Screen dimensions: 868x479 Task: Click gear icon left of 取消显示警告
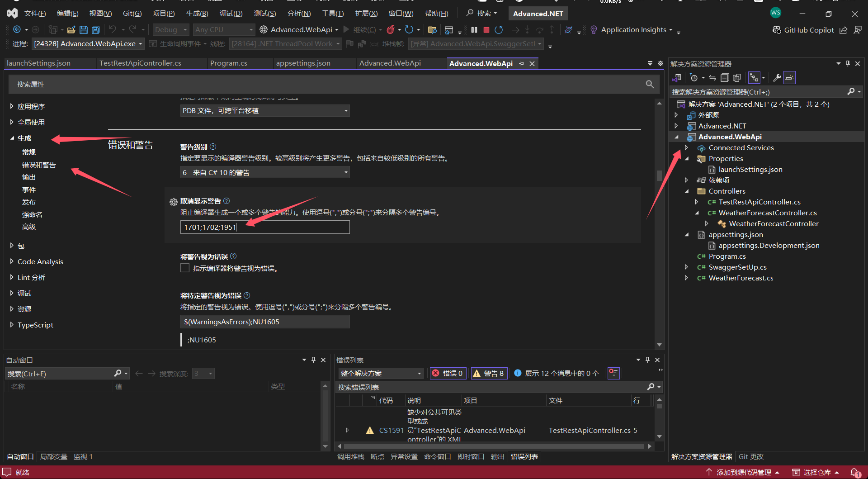pos(173,202)
